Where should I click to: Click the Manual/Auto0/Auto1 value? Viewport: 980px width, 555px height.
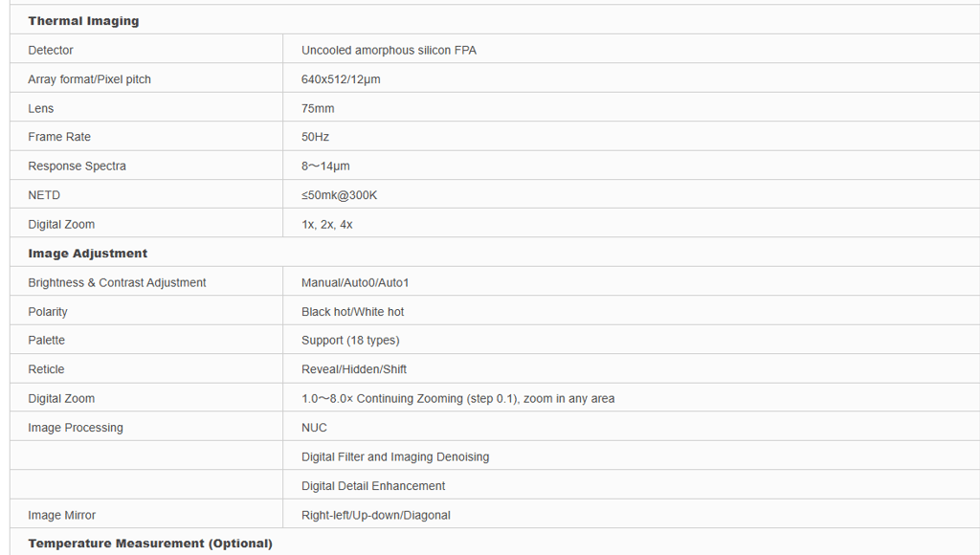tap(355, 282)
